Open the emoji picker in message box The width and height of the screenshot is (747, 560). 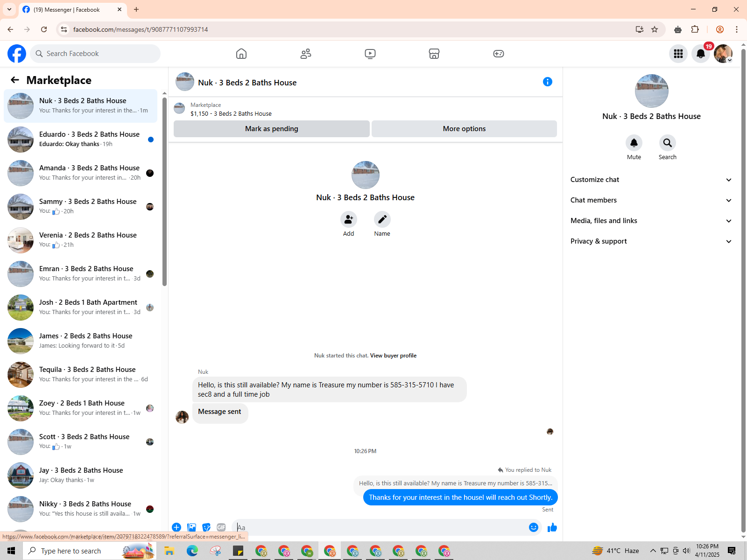point(534,527)
